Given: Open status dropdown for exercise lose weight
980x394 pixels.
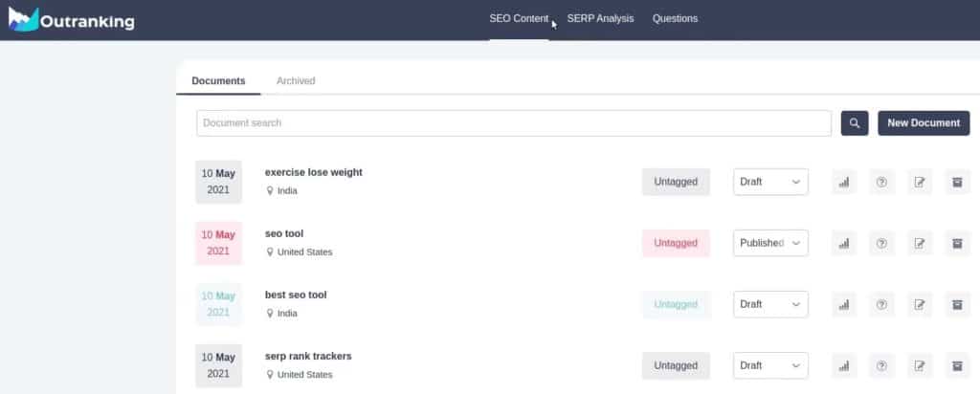Looking at the screenshot, I should (x=770, y=182).
